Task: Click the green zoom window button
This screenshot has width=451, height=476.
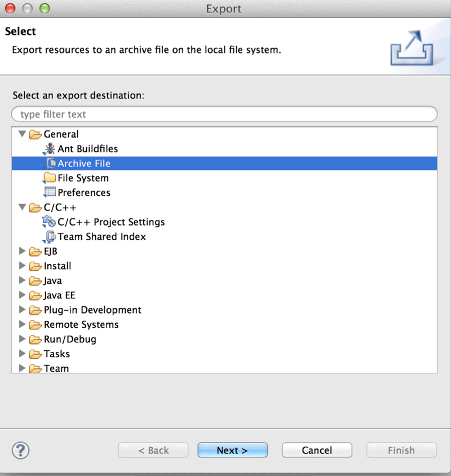Action: tap(45, 8)
